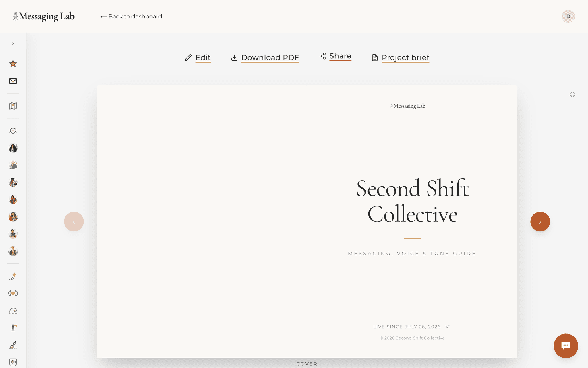Open the wave icon in sidebar
The width and height of the screenshot is (588, 368).
pyautogui.click(x=13, y=311)
